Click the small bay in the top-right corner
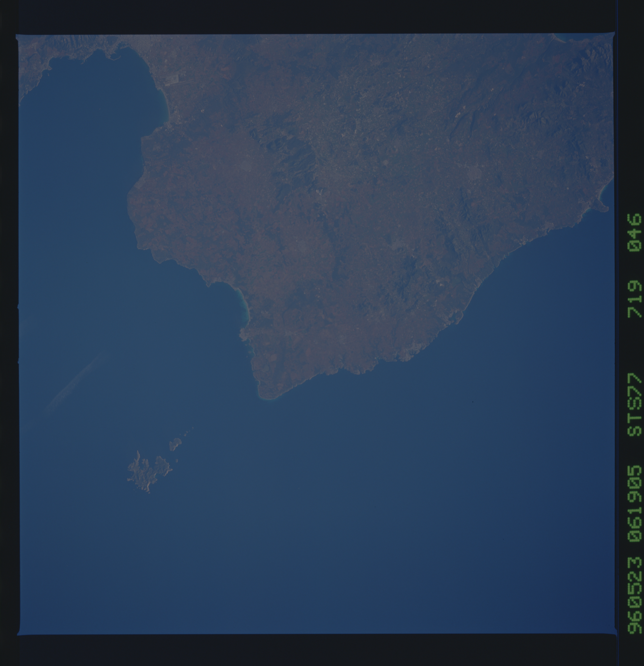 [568, 37]
